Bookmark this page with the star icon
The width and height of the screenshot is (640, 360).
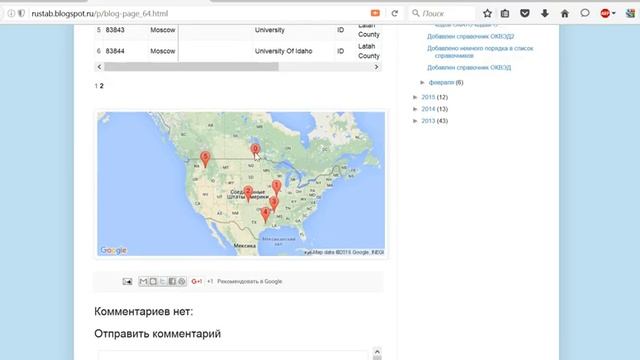pos(487,13)
